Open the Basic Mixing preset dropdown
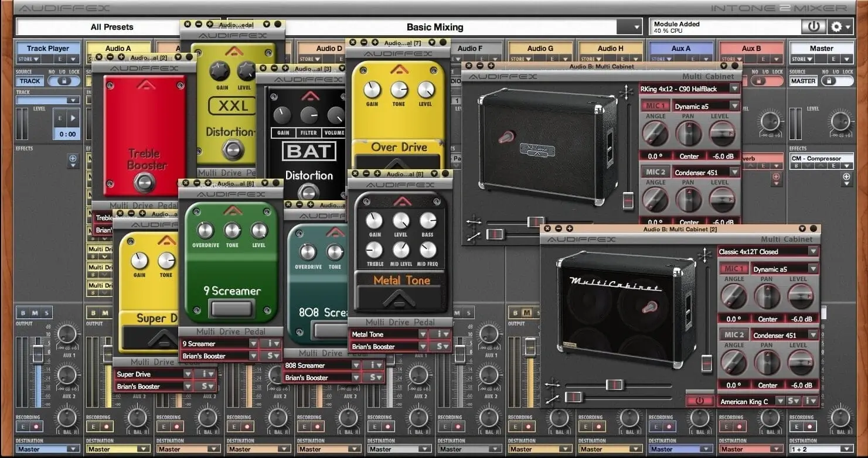Viewport: 868px width, 458px height. coord(636,27)
